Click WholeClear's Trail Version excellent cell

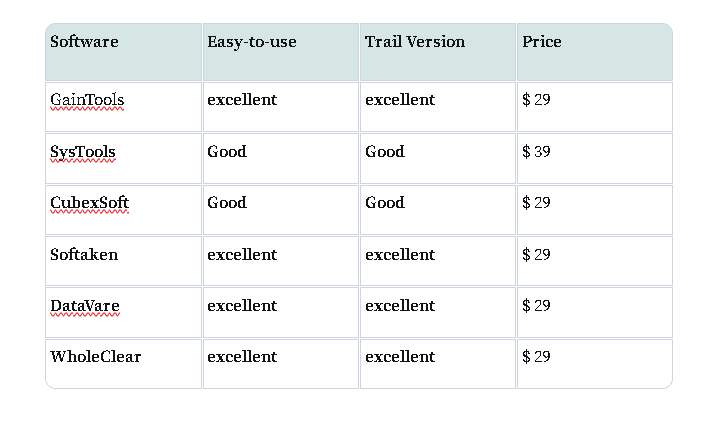coord(438,364)
